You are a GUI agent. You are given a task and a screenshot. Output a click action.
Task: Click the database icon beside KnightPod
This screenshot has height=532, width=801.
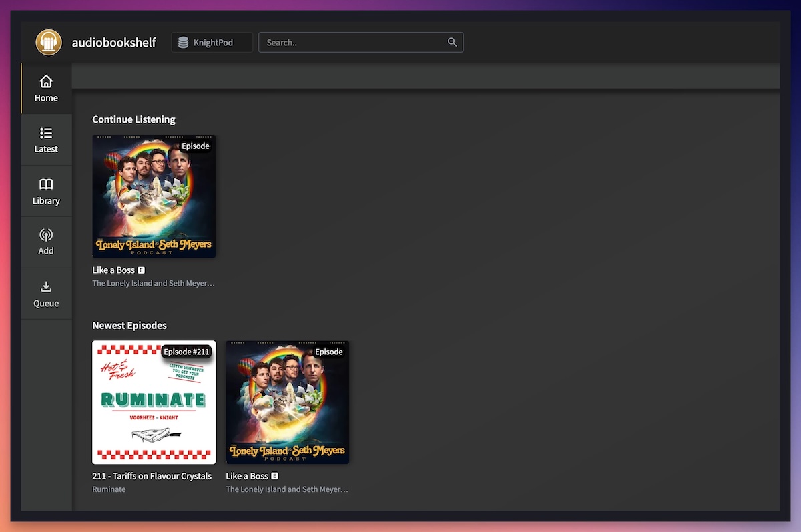[x=183, y=43]
